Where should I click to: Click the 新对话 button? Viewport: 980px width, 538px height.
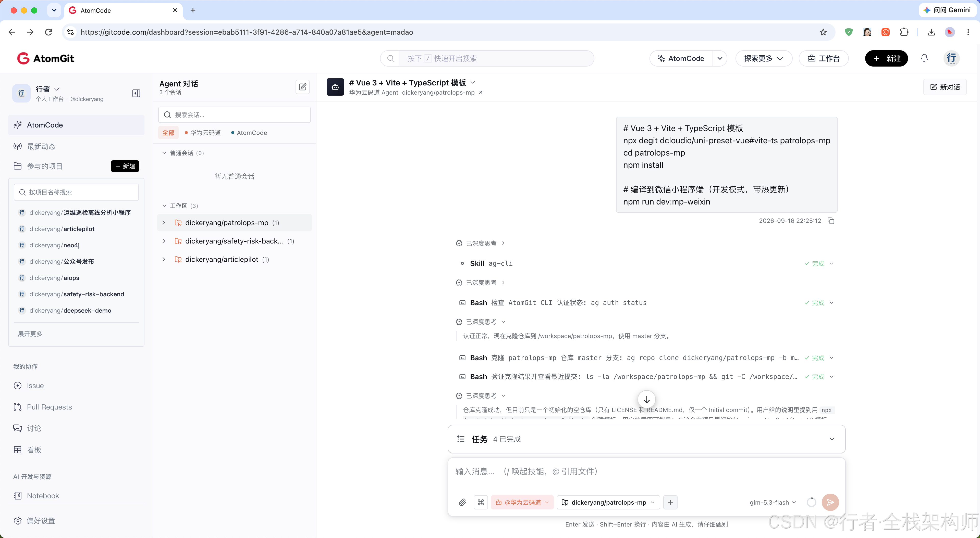[x=945, y=87]
